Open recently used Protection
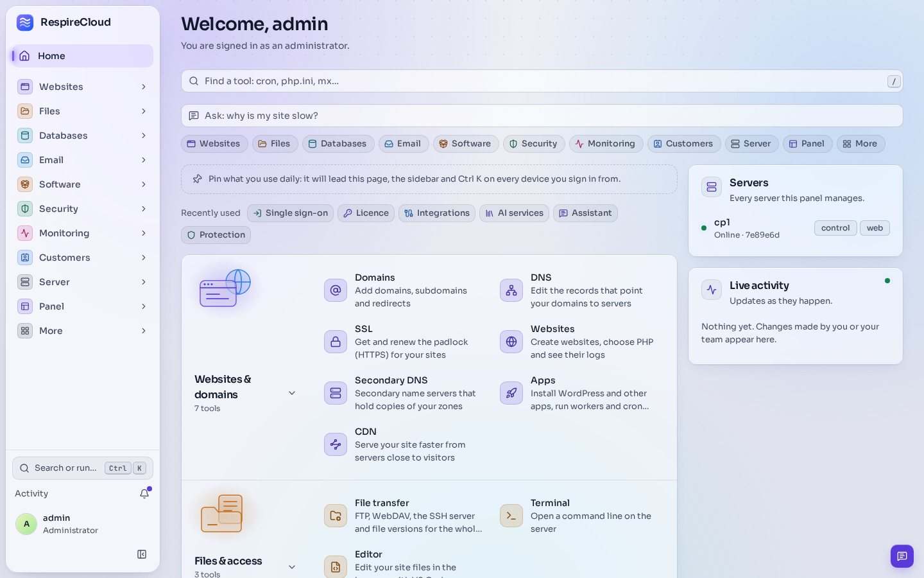 tap(216, 235)
